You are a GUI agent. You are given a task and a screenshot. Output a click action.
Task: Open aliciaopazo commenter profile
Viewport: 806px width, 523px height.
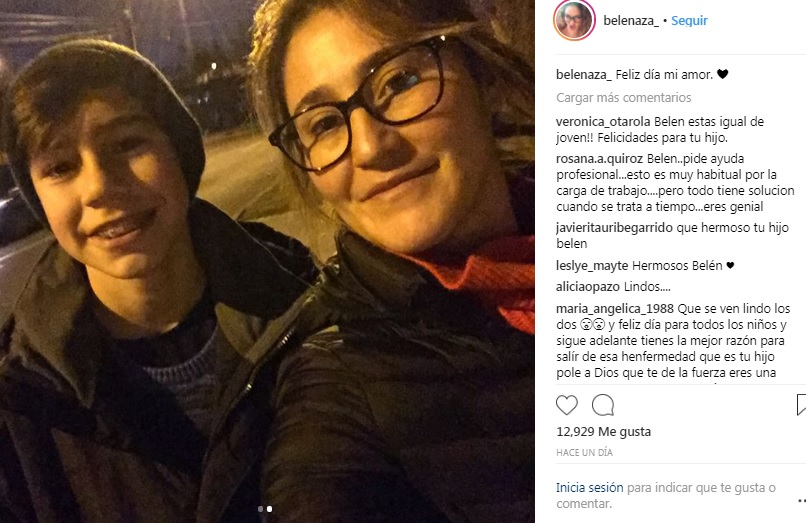pyautogui.click(x=588, y=287)
